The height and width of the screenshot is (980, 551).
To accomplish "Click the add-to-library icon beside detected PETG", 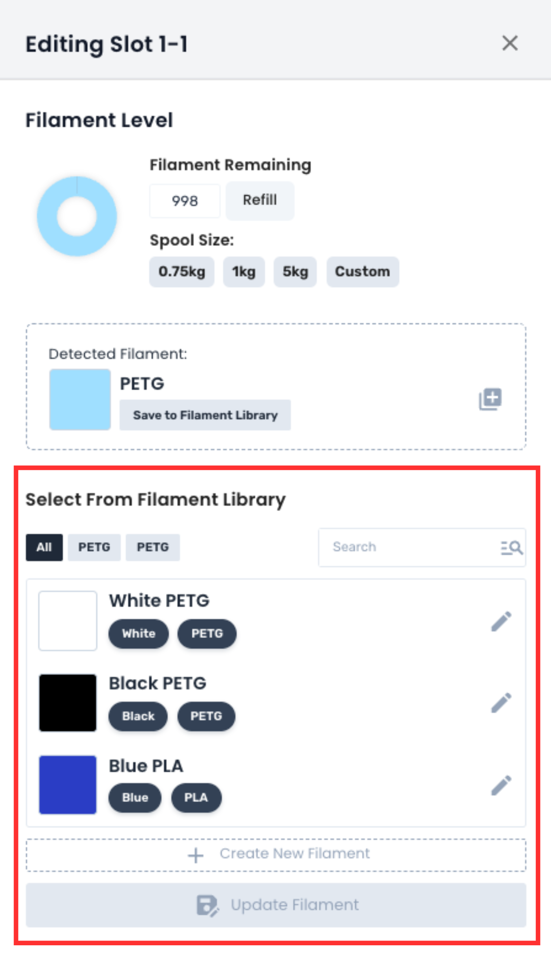I will pyautogui.click(x=490, y=399).
